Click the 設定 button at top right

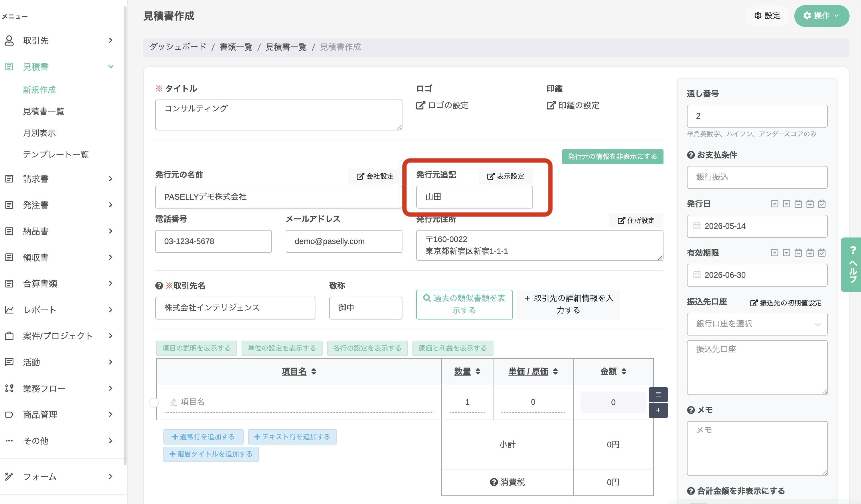pyautogui.click(x=767, y=16)
